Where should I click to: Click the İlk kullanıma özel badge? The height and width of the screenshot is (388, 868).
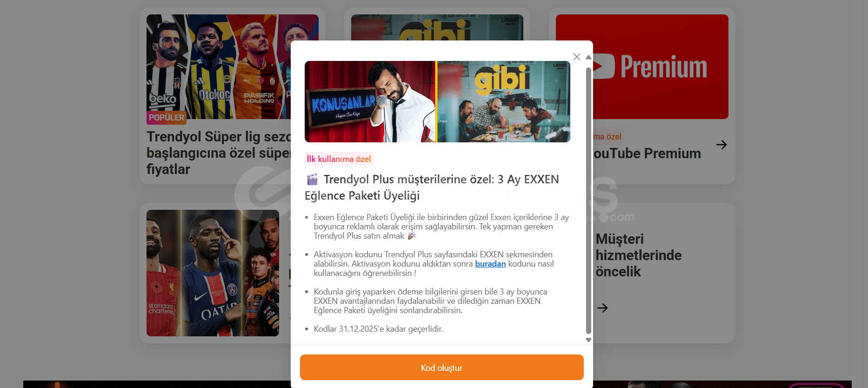click(x=339, y=159)
